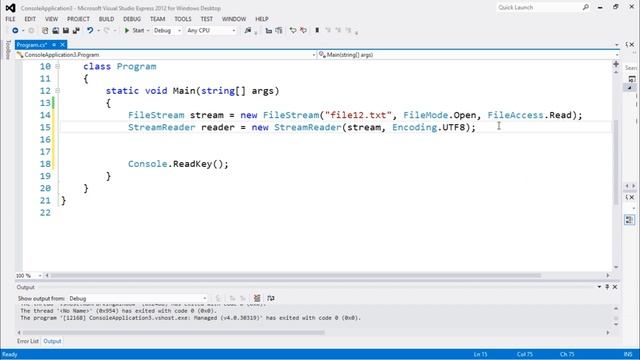Switch to the Error List tab
640x360 pixels.
[28, 341]
